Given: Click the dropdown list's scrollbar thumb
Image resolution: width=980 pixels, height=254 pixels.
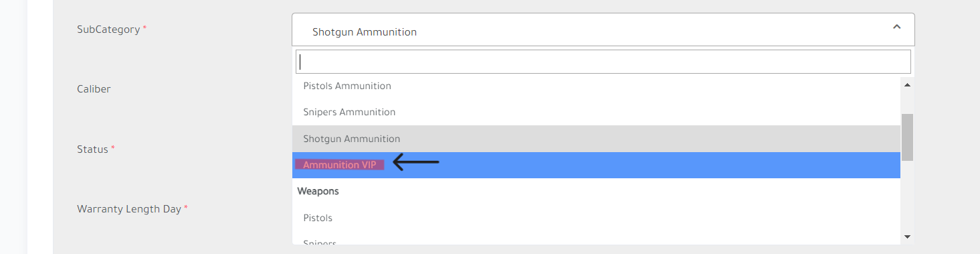Looking at the screenshot, I should pyautogui.click(x=907, y=137).
